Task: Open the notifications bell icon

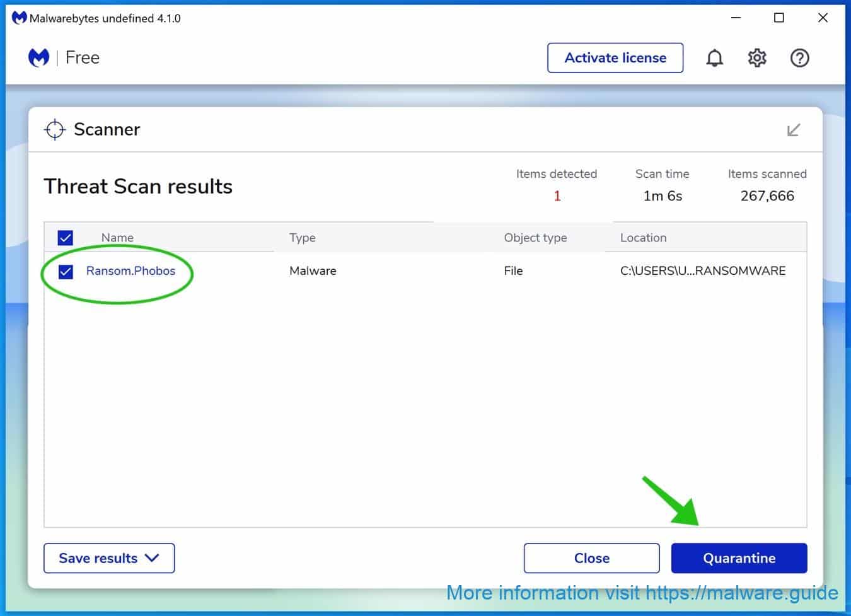Action: 714,58
